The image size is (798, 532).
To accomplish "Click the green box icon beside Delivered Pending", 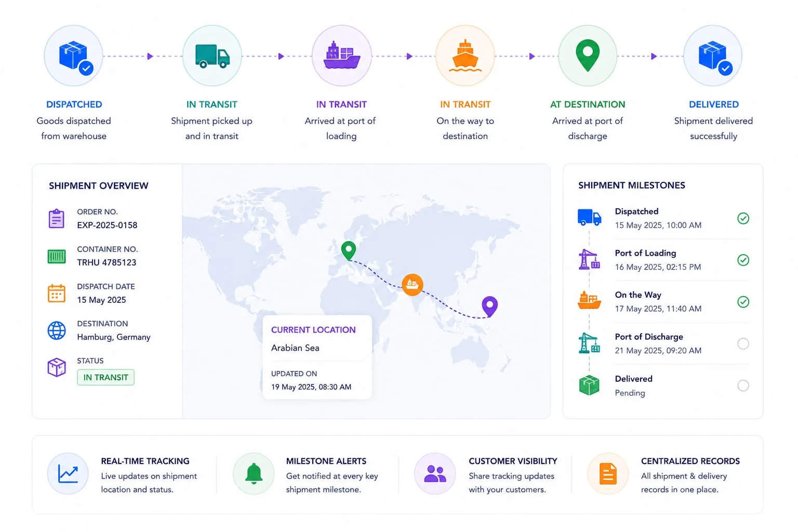I will (x=589, y=385).
